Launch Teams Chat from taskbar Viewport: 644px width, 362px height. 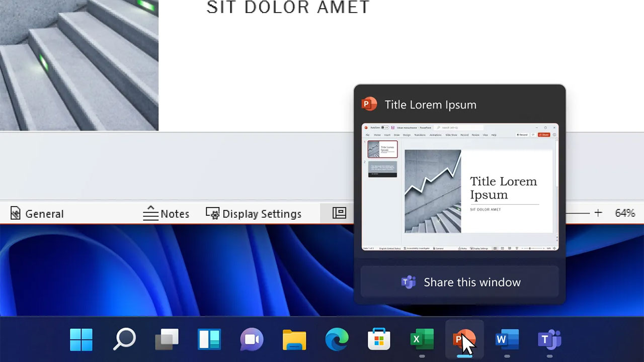point(252,340)
